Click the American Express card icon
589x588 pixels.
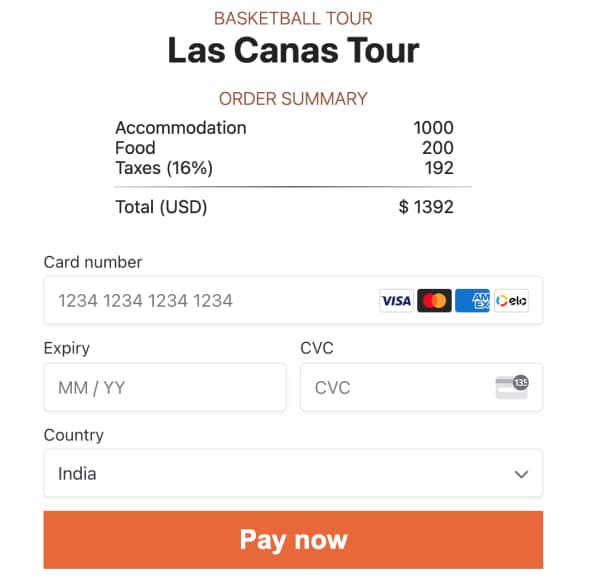tap(472, 301)
